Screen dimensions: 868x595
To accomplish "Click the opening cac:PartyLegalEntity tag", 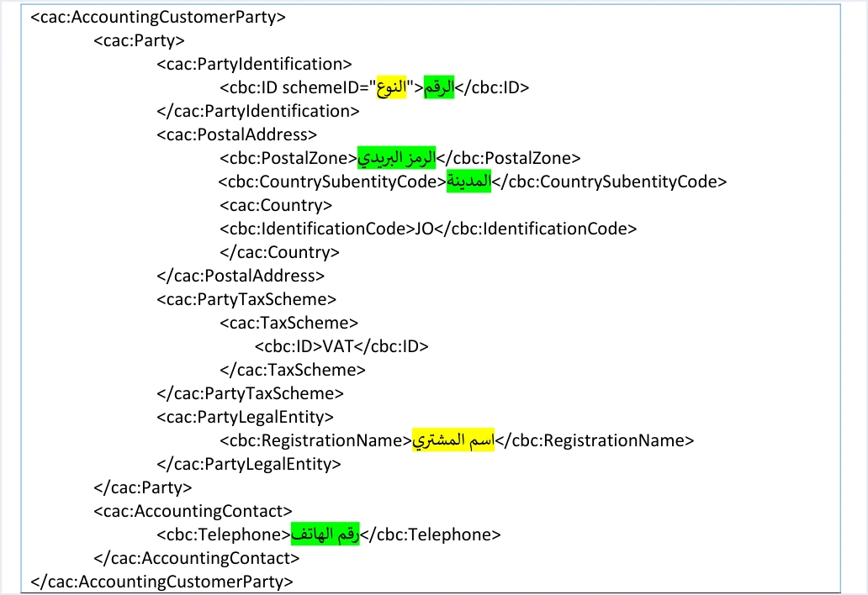I will pos(246,417).
